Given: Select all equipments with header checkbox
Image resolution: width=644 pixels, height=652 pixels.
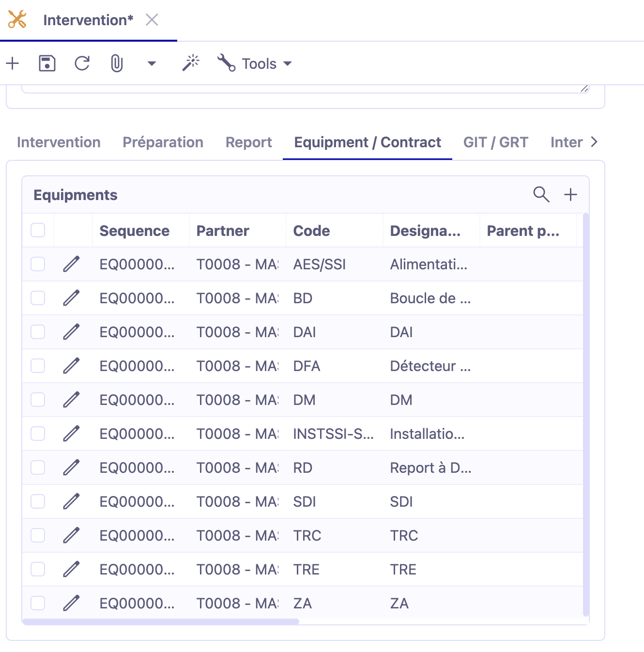Looking at the screenshot, I should click(38, 230).
